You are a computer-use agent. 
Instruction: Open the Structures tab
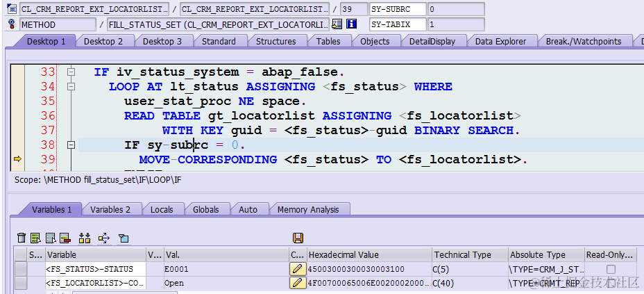(x=276, y=42)
